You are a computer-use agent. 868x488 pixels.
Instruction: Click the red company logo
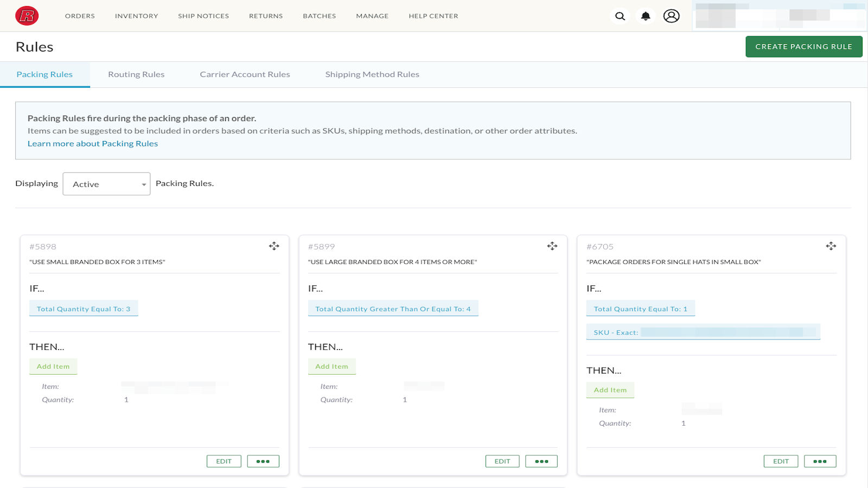pos(27,15)
